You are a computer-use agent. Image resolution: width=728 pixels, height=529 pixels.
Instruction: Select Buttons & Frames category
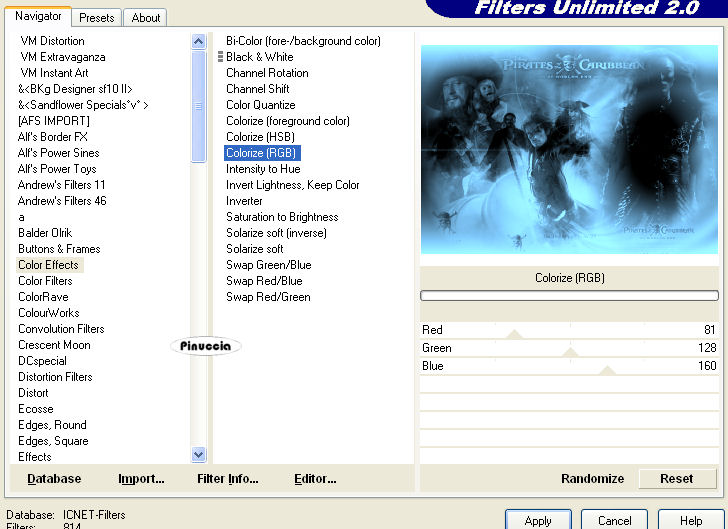click(x=59, y=249)
